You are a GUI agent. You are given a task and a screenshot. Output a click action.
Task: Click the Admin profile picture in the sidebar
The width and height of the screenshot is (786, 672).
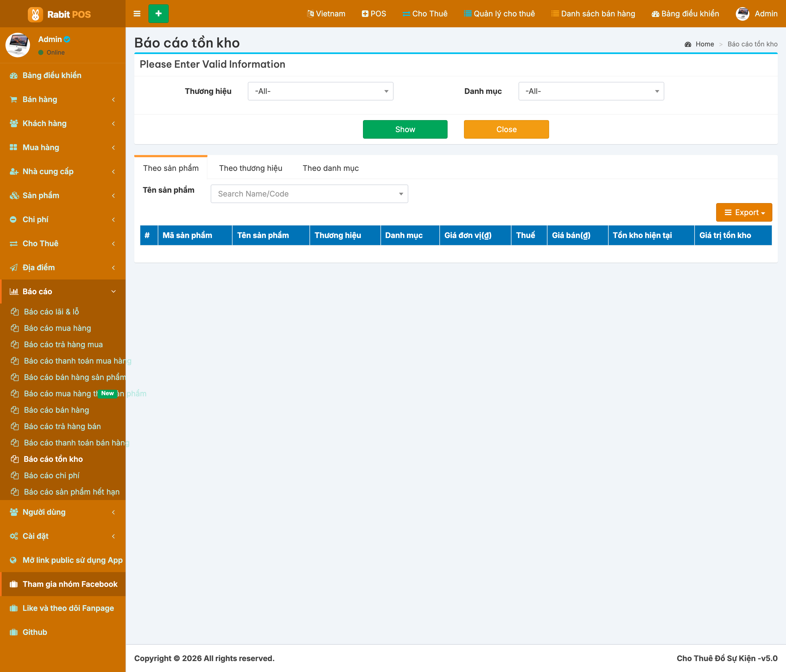(x=17, y=45)
